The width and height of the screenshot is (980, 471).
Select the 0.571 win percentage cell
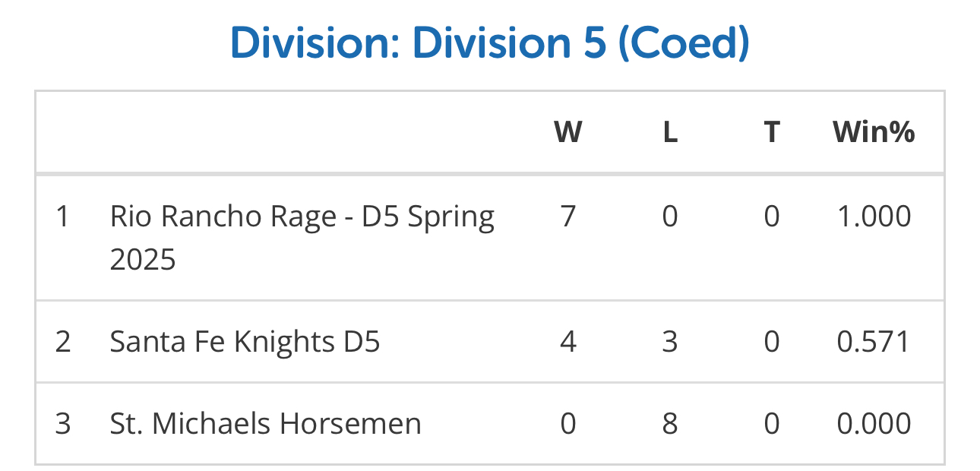874,342
